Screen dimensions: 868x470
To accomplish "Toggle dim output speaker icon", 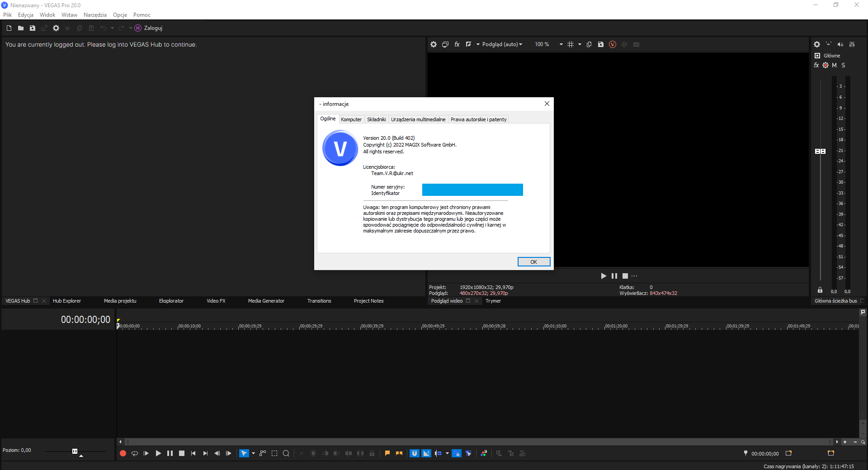I will coord(840,44).
